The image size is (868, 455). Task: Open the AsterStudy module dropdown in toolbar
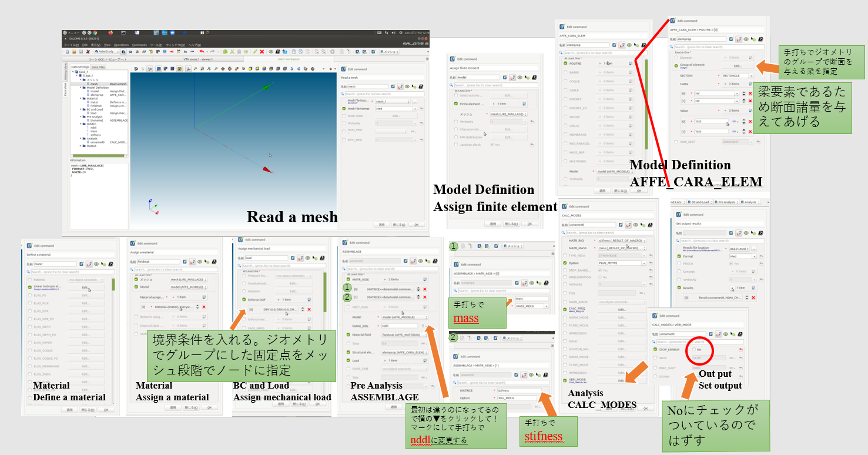(x=106, y=52)
